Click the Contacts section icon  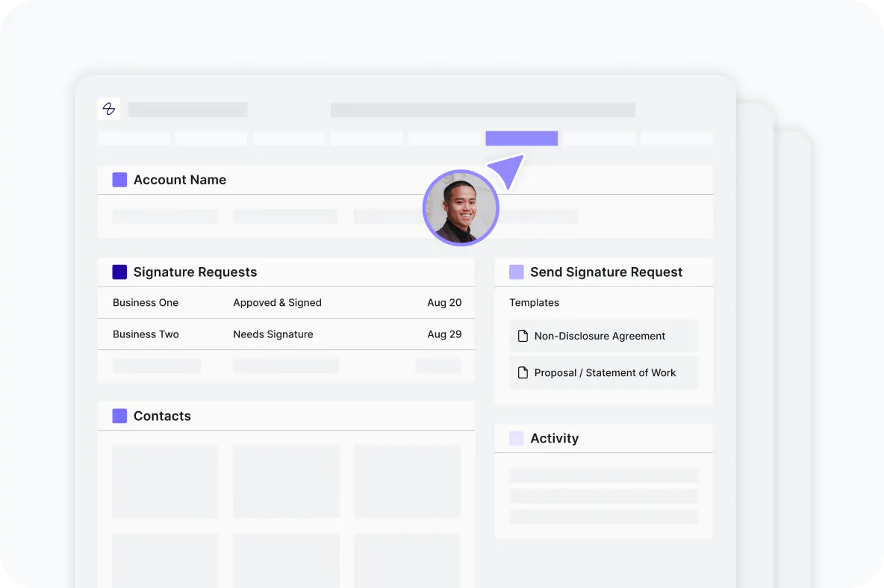tap(119, 416)
